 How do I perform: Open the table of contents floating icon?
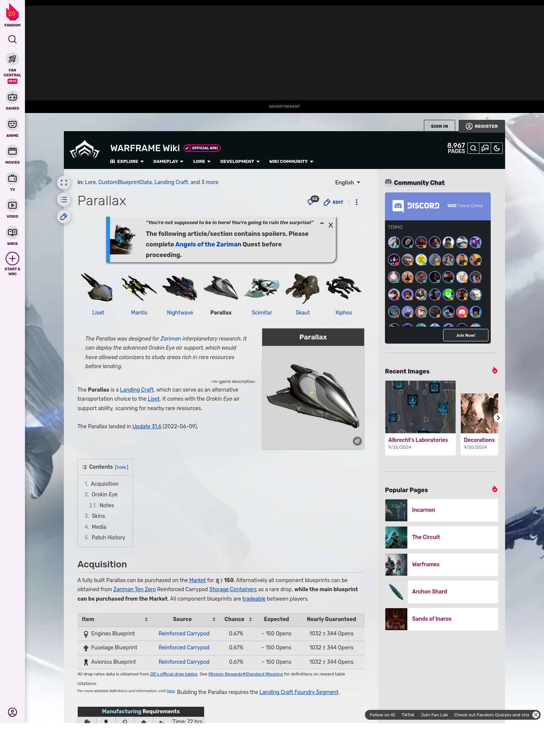click(64, 200)
